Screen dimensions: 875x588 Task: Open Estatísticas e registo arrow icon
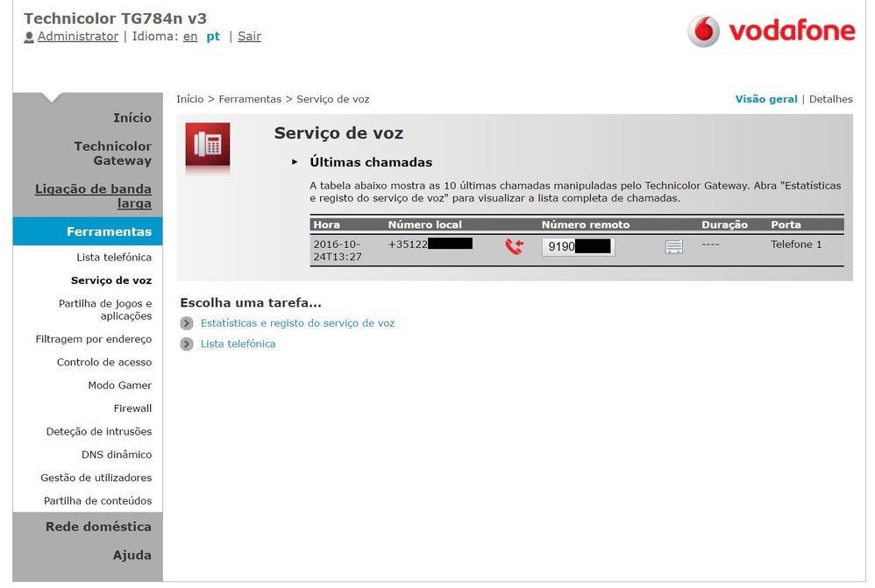[x=186, y=322]
